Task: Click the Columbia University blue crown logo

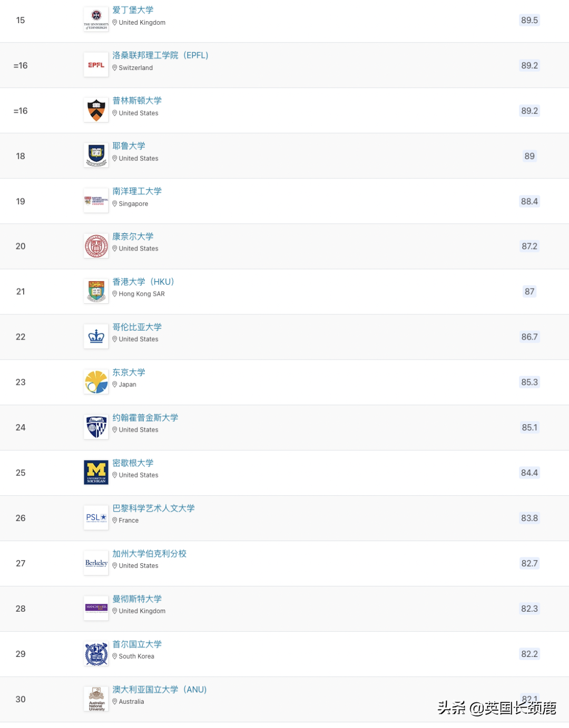Action: (x=96, y=337)
